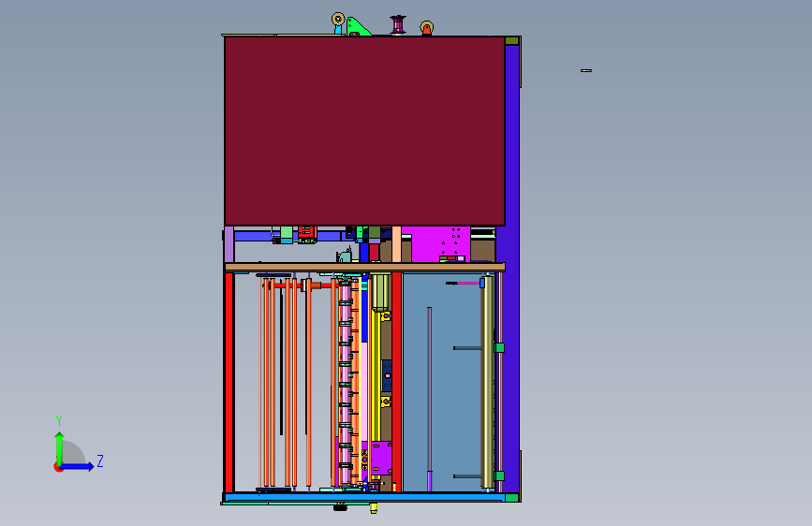Click the "Y" axis label

pyautogui.click(x=59, y=421)
